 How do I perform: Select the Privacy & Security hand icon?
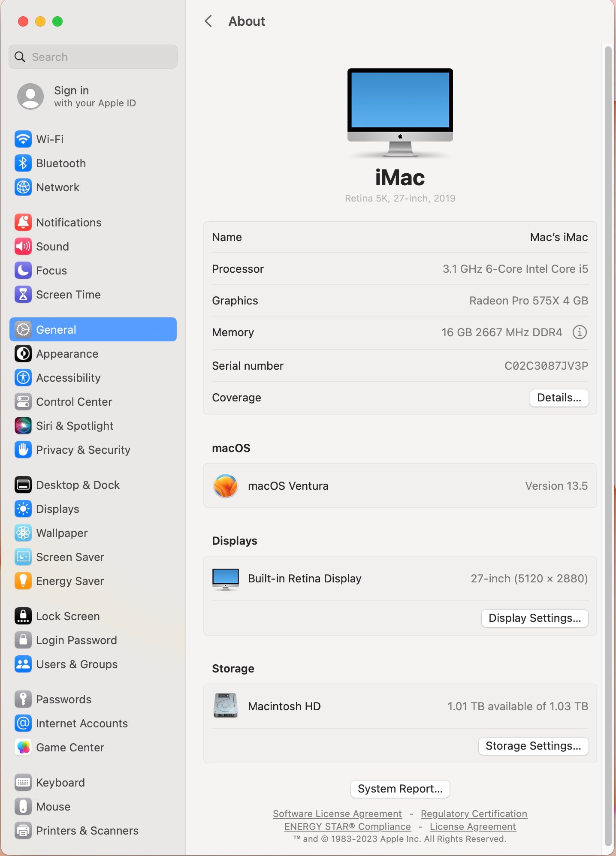(x=23, y=449)
